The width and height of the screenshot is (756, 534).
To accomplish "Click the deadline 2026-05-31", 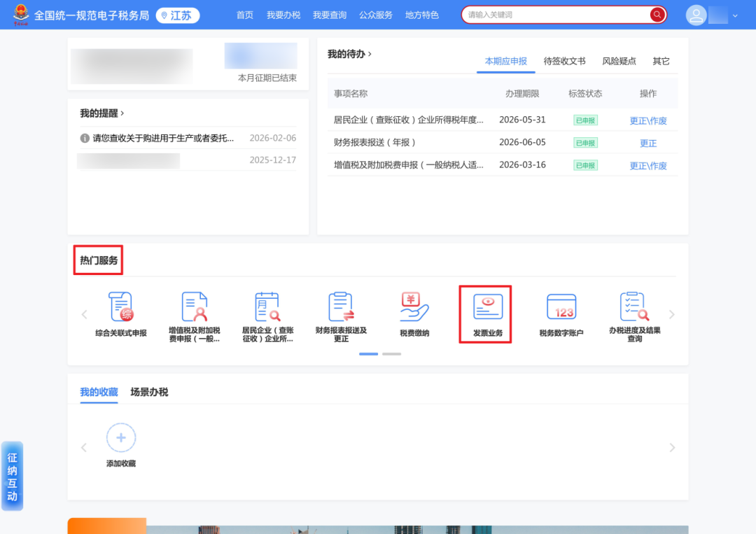I will [x=522, y=120].
